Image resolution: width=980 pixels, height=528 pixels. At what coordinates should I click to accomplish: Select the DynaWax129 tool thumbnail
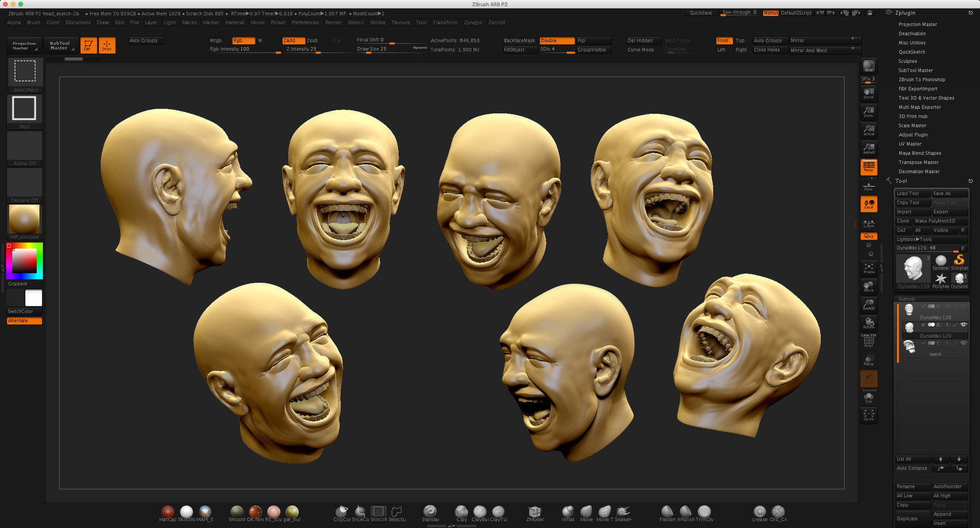(913, 270)
